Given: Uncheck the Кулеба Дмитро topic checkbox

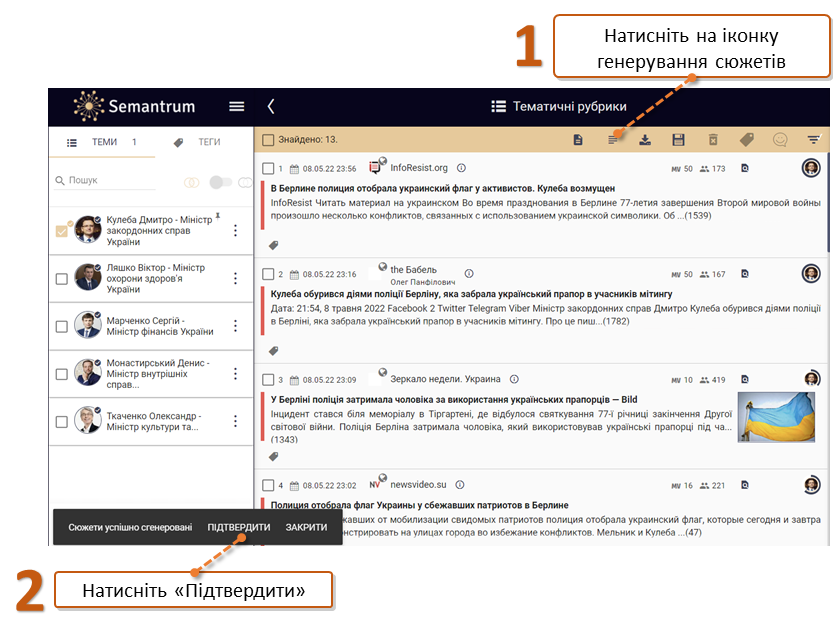Looking at the screenshot, I should tap(62, 231).
